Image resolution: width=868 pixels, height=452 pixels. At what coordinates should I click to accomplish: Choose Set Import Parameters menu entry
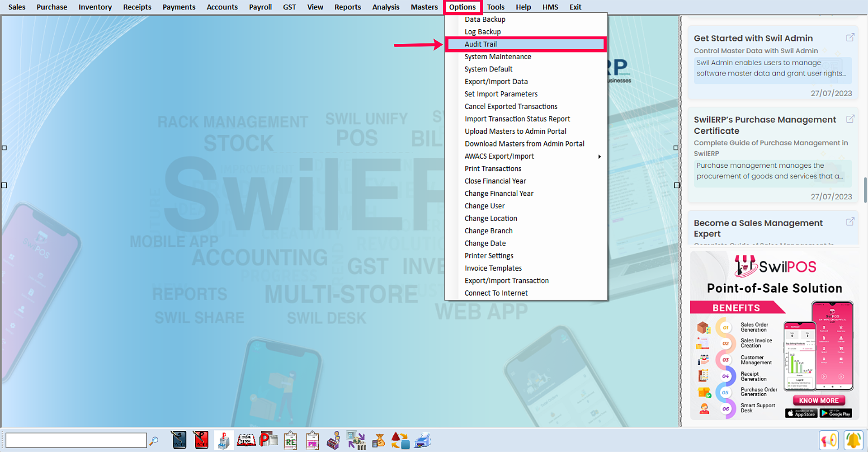pos(526,94)
